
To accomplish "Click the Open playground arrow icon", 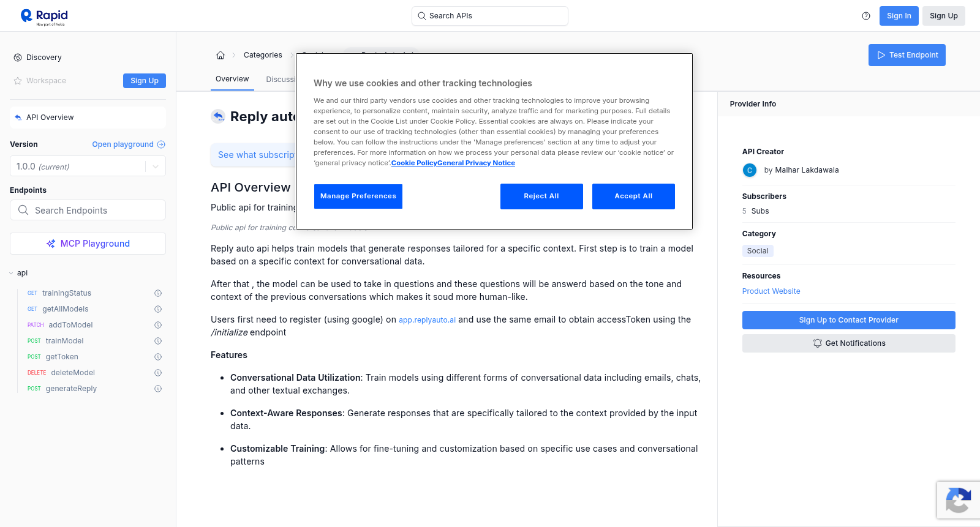I will pyautogui.click(x=161, y=144).
